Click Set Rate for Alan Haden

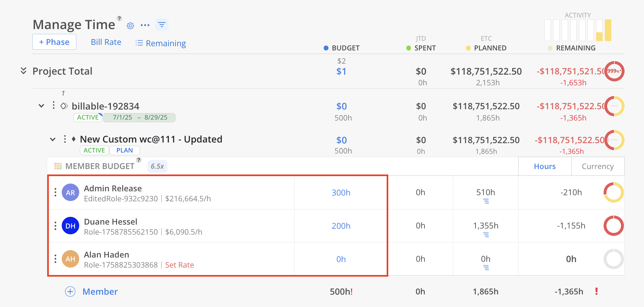179,265
